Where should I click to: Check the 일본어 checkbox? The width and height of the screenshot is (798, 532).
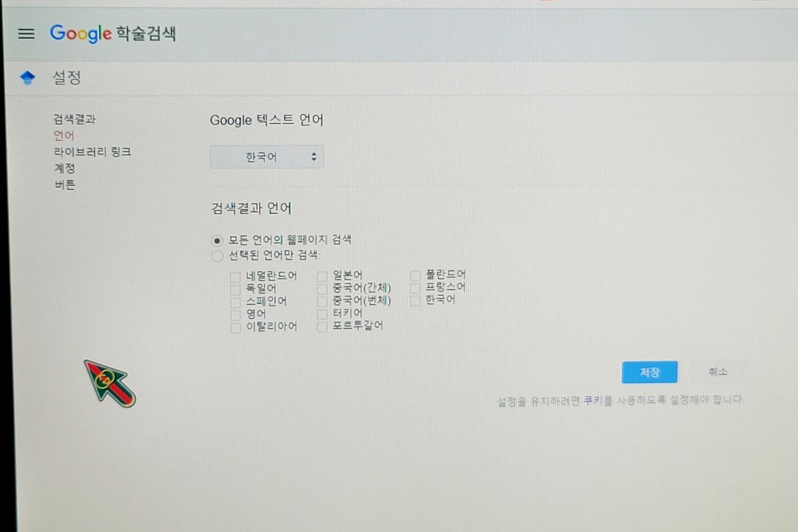click(x=321, y=277)
